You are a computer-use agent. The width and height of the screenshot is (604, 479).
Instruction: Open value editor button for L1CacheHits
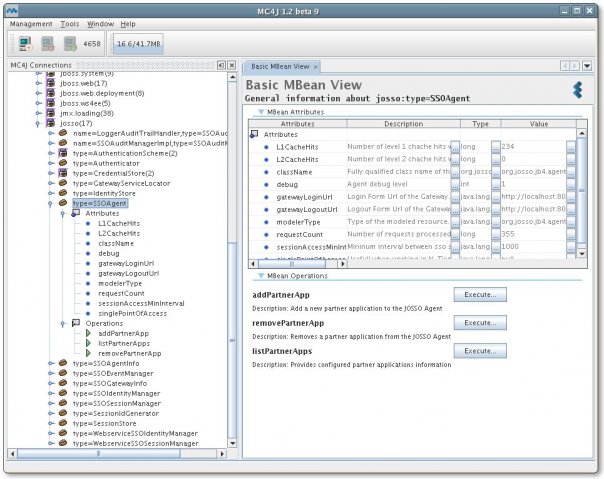point(571,146)
